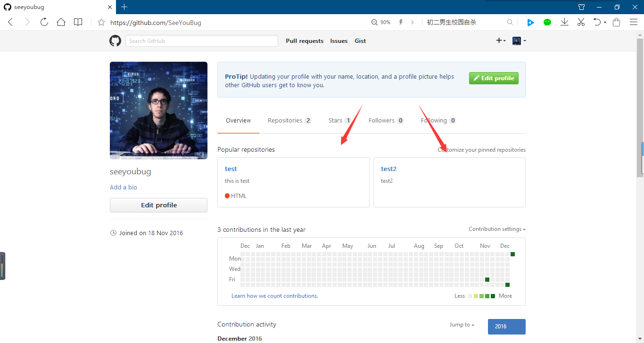
Task: Open the Jump to dropdown
Action: tap(462, 325)
